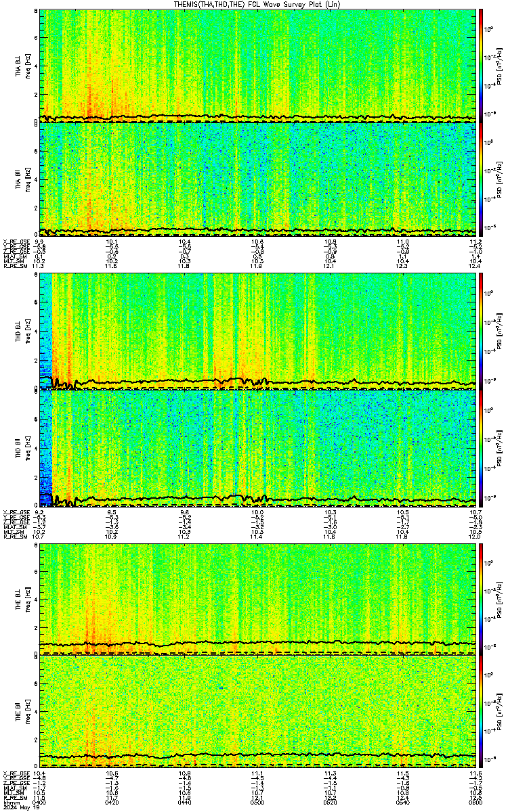Screen dimensions: 508x812
Task: Click the THA B-parallel freq [Hz] axis label
Action: pos(26,179)
